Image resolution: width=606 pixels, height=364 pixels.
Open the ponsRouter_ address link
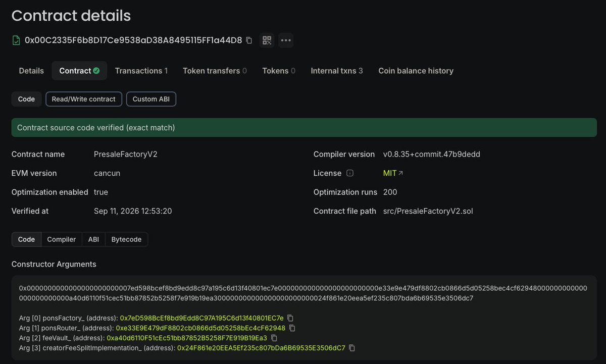pos(200,328)
